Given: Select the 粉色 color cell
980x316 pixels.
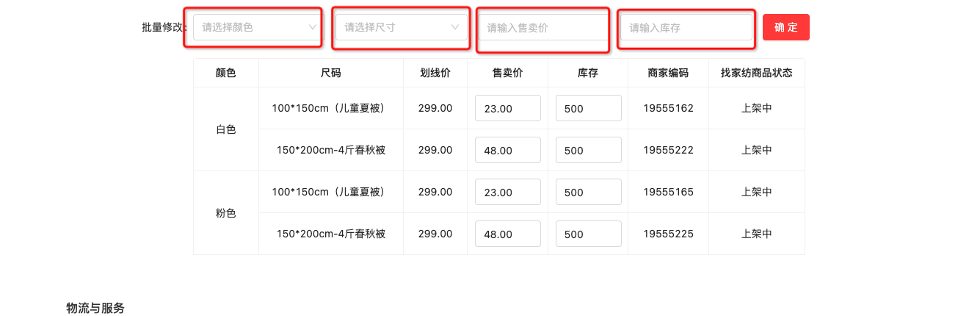Looking at the screenshot, I should coord(226,213).
